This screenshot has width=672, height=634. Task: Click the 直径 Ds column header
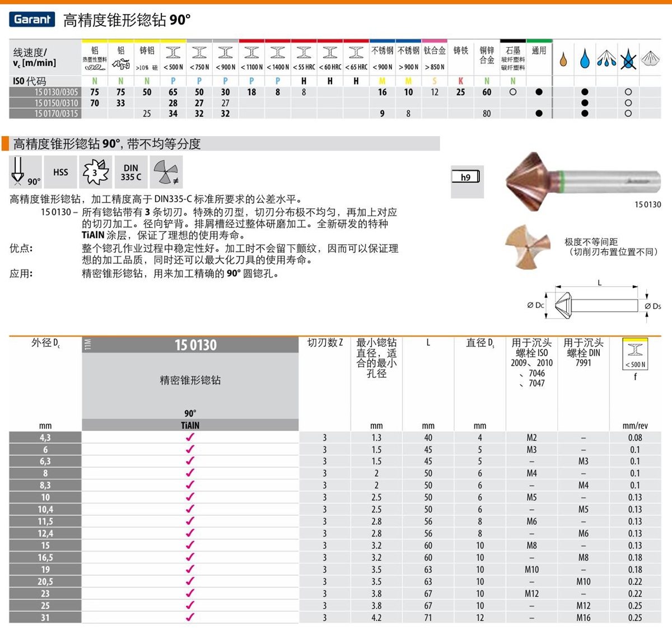coord(480,343)
